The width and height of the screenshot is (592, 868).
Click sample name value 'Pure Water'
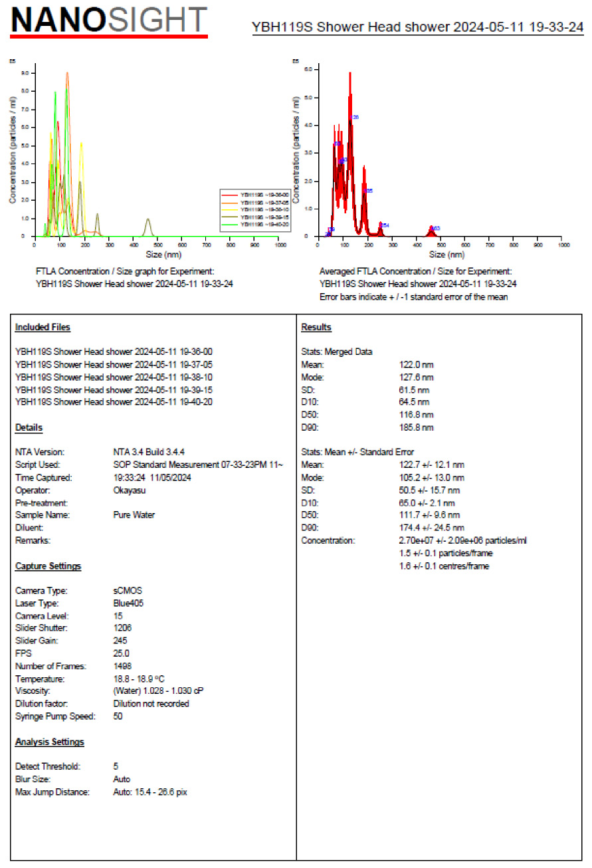tap(134, 515)
